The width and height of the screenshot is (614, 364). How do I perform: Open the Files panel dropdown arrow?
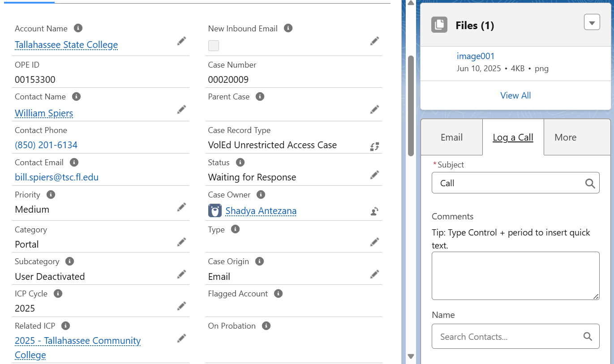click(592, 22)
